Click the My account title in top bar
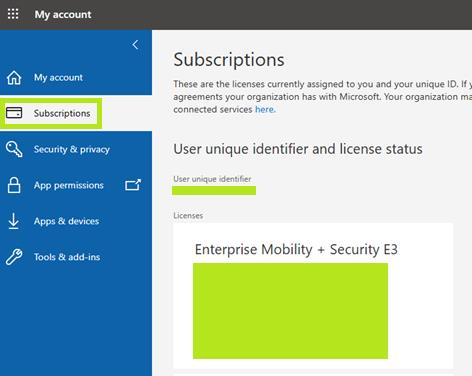Screen dimensions: 472x376 (63, 14)
